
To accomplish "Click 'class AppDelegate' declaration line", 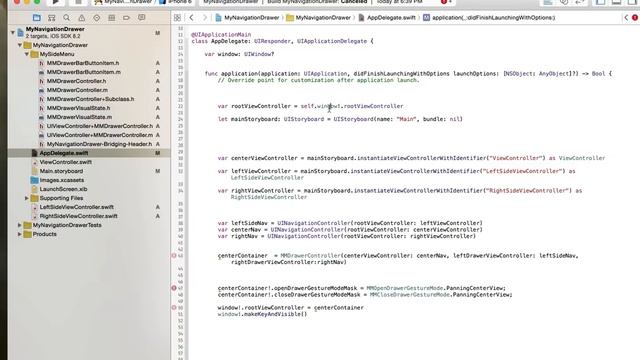I will 282,41.
